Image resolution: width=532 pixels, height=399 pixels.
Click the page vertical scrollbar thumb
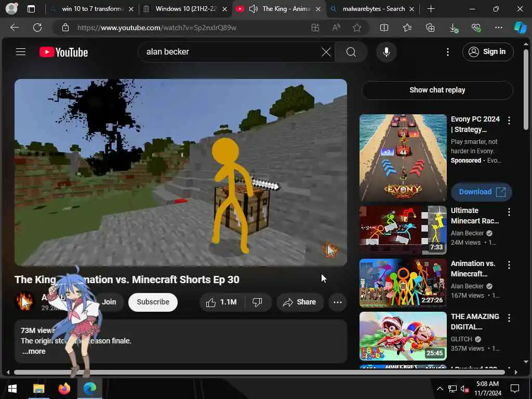click(x=526, y=90)
